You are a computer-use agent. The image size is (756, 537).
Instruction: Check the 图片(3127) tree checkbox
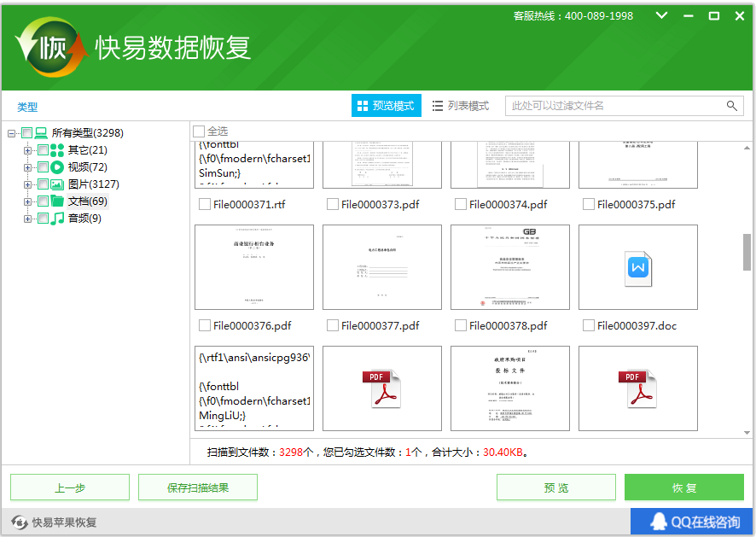(43, 184)
